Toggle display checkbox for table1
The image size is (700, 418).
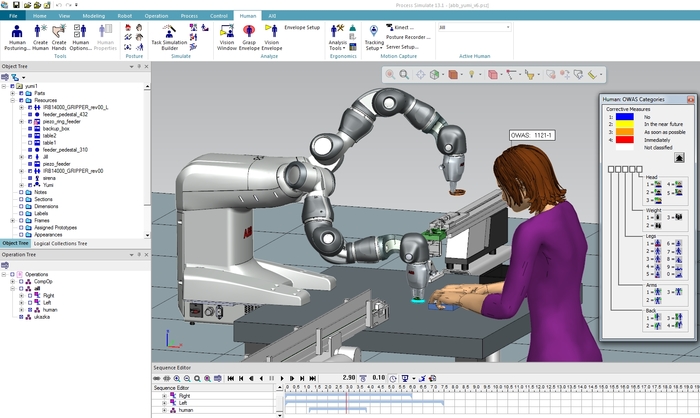click(30, 142)
